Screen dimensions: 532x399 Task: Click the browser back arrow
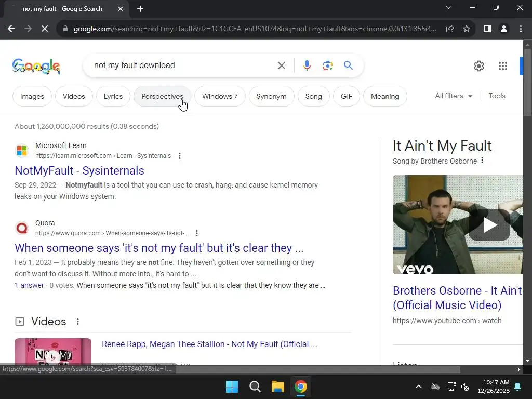[x=11, y=29]
